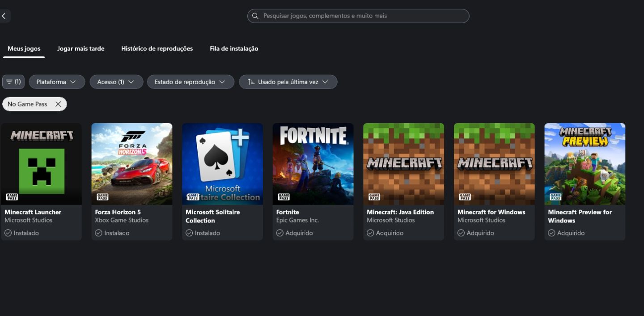Click Game Pass badge on Fortnite
Screen dimensions: 644x316
(284, 197)
